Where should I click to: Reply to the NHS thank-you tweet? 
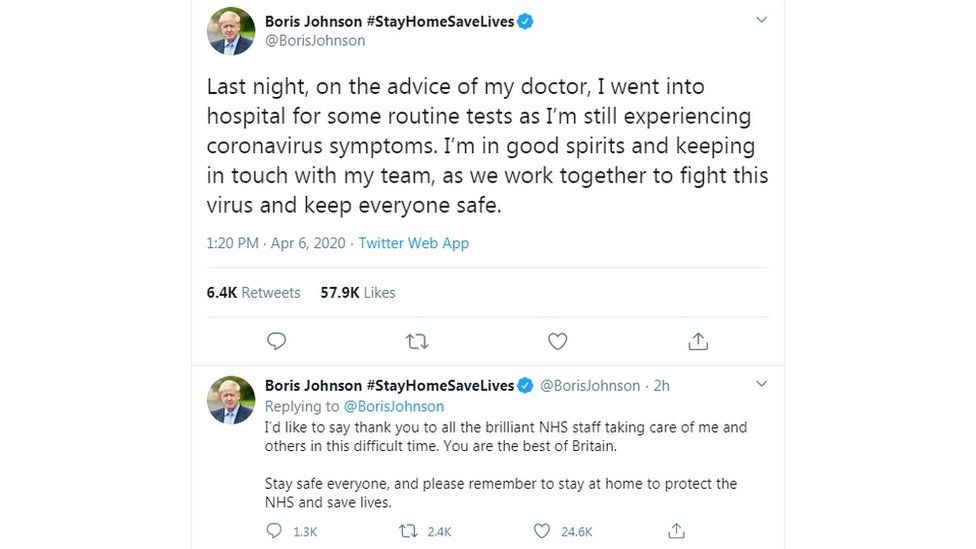click(274, 531)
